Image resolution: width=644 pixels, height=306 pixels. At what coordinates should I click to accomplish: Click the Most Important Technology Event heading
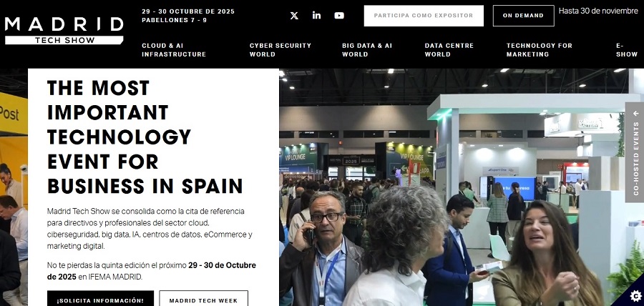coord(145,137)
